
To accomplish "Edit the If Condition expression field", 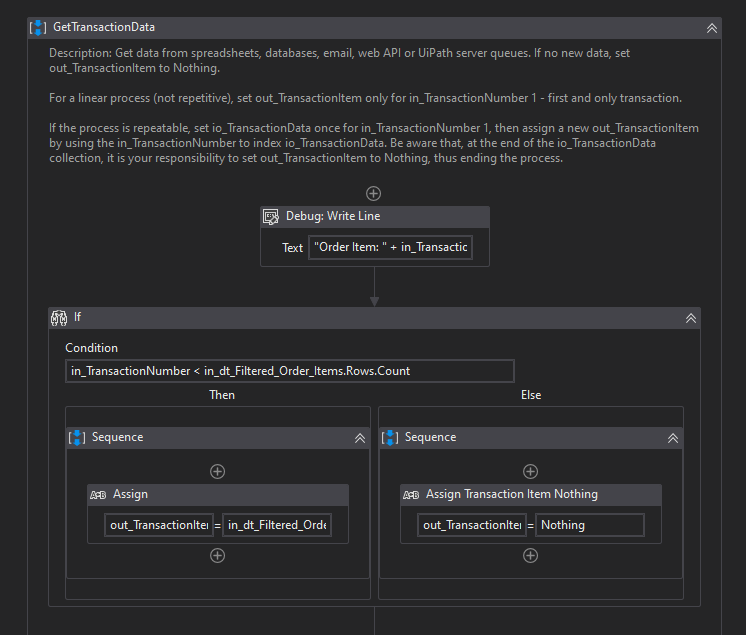I will (x=290, y=371).
